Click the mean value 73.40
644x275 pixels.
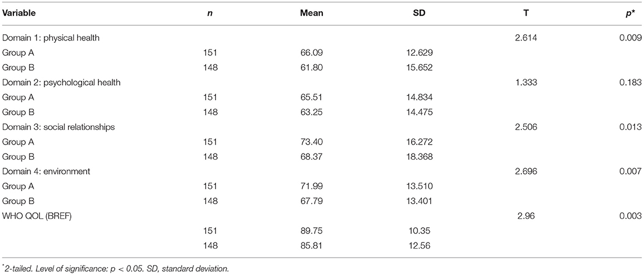point(312,142)
